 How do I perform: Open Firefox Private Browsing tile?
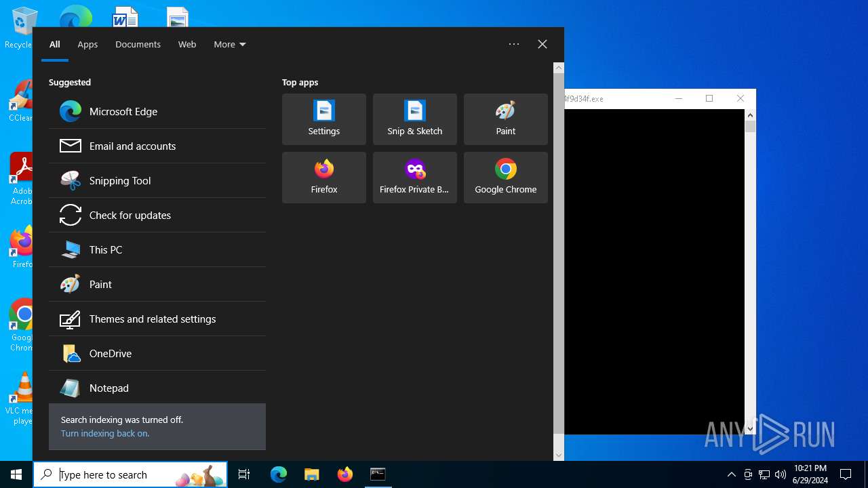click(415, 178)
